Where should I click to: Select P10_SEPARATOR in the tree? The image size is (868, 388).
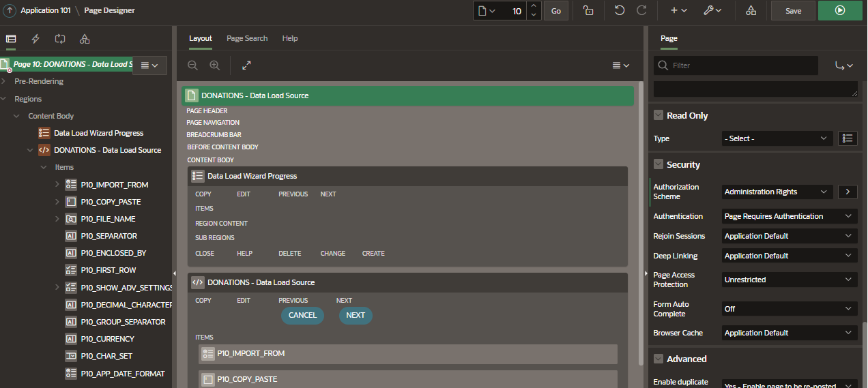click(x=108, y=236)
